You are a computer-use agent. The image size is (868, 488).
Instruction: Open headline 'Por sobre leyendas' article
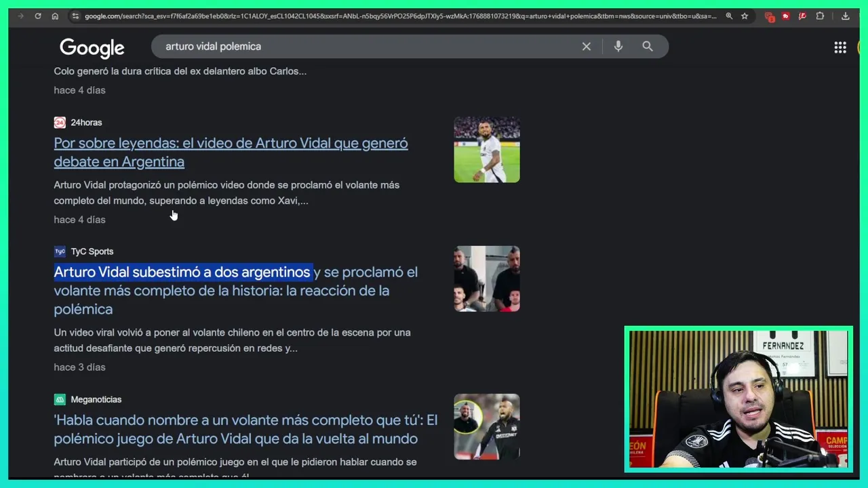(x=231, y=152)
